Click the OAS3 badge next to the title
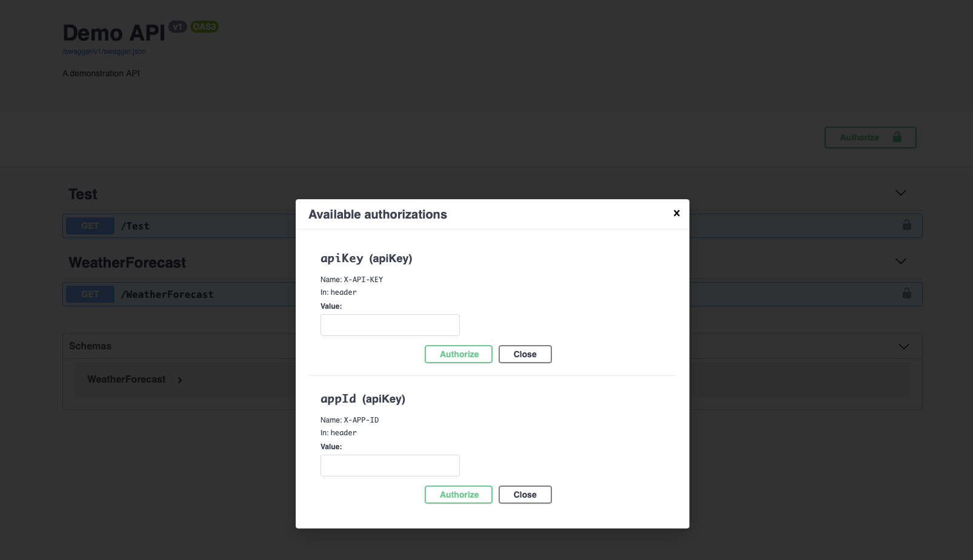The height and width of the screenshot is (560, 973). [x=204, y=27]
